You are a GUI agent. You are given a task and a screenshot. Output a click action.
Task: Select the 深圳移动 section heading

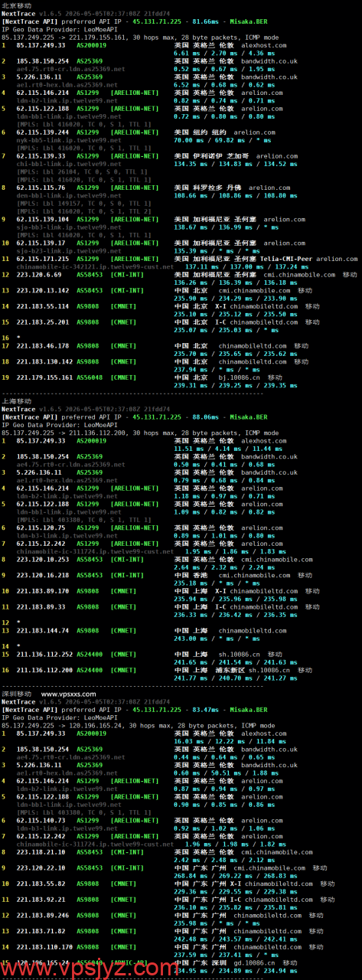coord(17,694)
